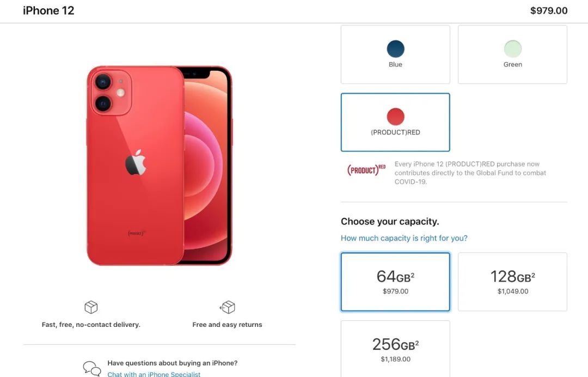
Task: Open Chat with an iPhone Specialist link
Action: [x=154, y=374]
